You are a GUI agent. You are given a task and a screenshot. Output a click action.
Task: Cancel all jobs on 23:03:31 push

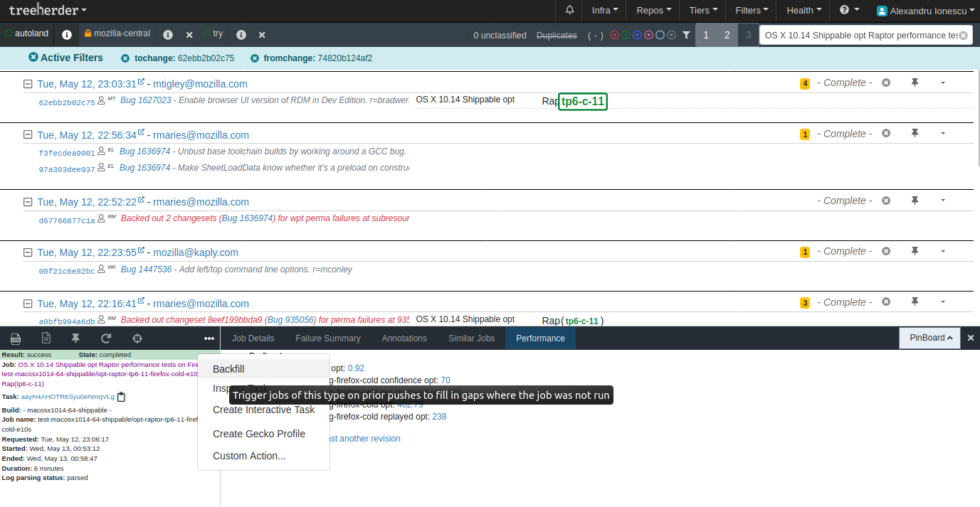point(886,82)
